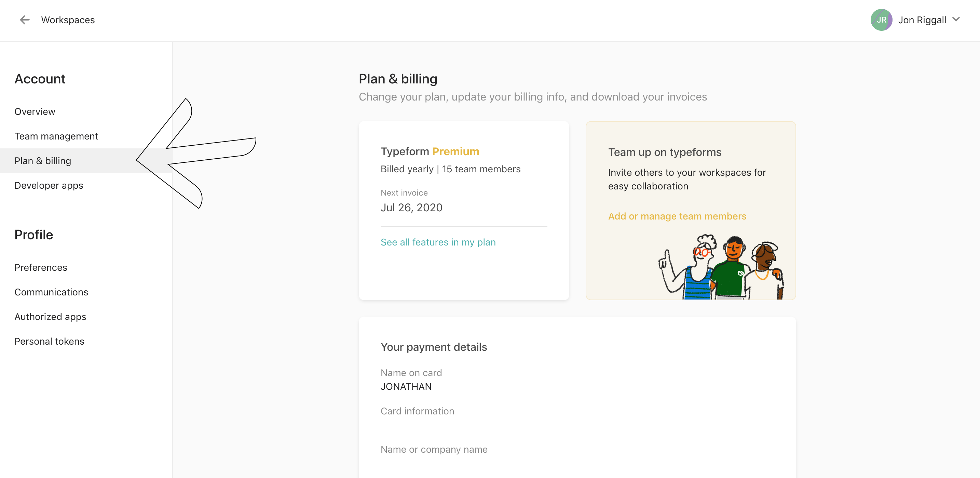
Task: Click the Your payment details heading
Action: tap(434, 347)
